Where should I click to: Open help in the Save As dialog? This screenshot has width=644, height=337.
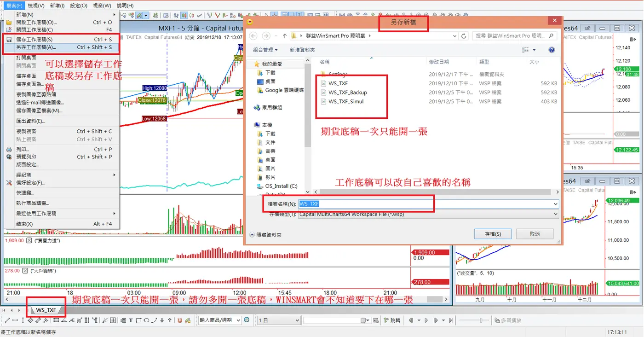click(x=552, y=50)
